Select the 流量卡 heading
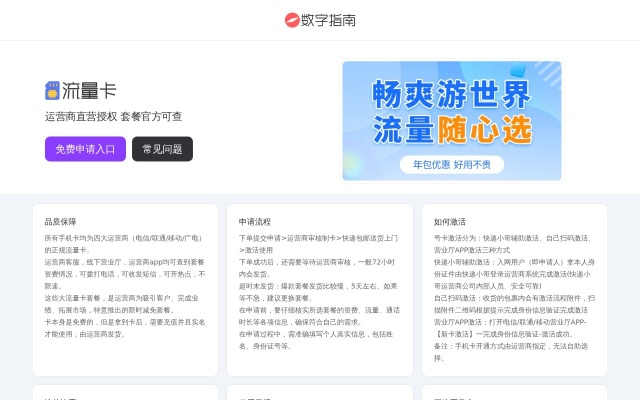640x400 pixels. pos(89,91)
